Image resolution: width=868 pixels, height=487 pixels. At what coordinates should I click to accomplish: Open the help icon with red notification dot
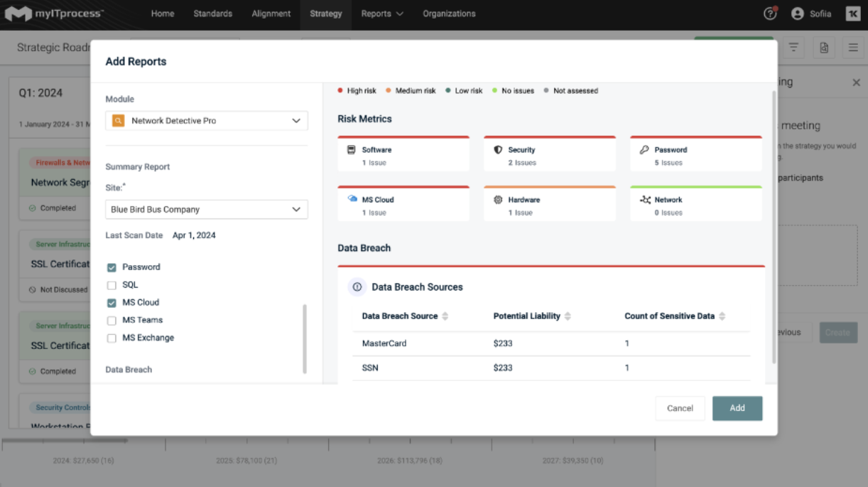770,14
